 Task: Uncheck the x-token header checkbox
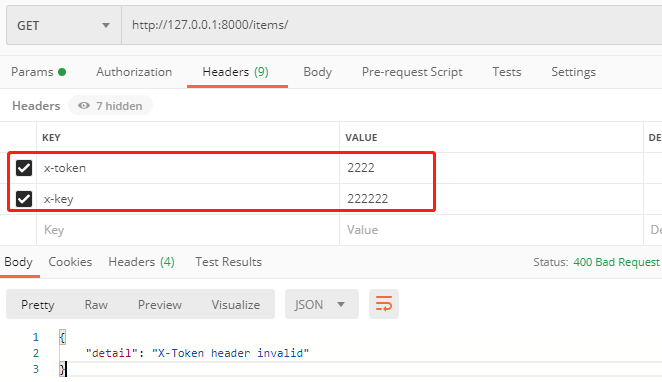click(x=24, y=168)
